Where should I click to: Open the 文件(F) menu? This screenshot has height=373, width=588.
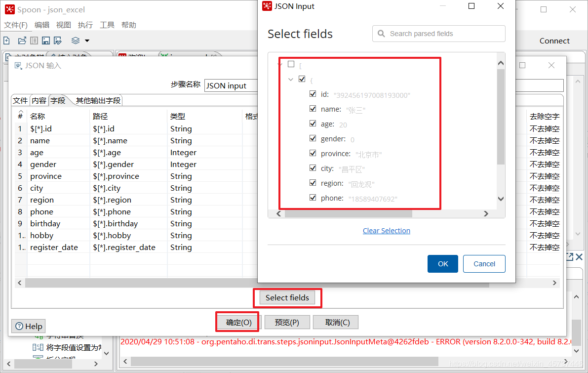pyautogui.click(x=16, y=25)
